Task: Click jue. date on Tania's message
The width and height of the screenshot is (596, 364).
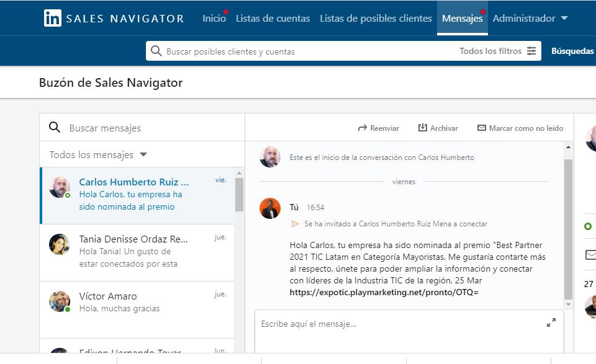Action: [x=220, y=237]
